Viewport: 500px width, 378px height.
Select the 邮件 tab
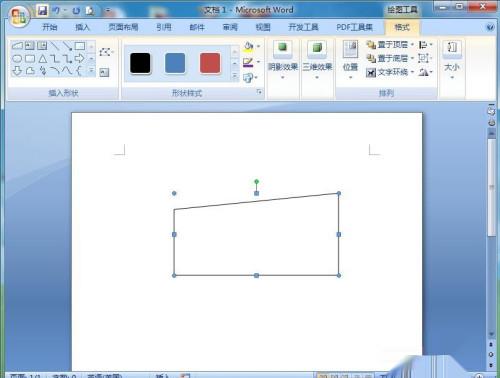(x=197, y=27)
